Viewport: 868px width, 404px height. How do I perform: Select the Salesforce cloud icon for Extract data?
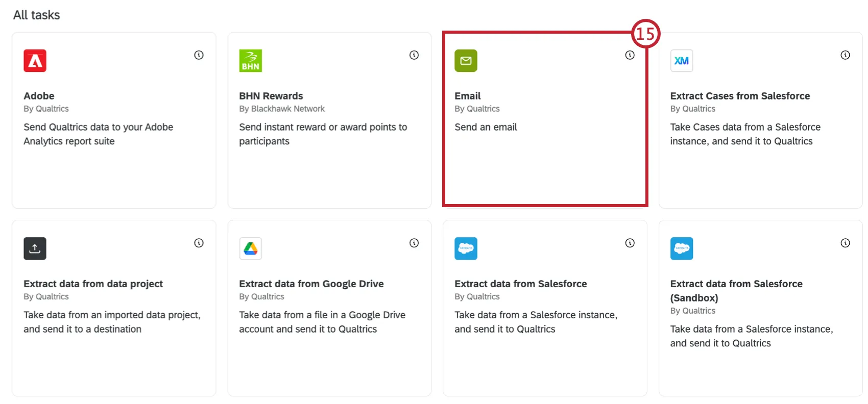(x=466, y=248)
